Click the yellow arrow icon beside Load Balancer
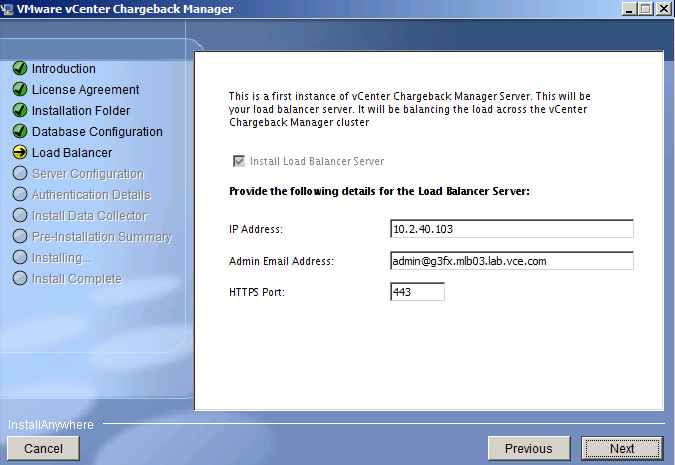675x465 pixels. (x=20, y=152)
